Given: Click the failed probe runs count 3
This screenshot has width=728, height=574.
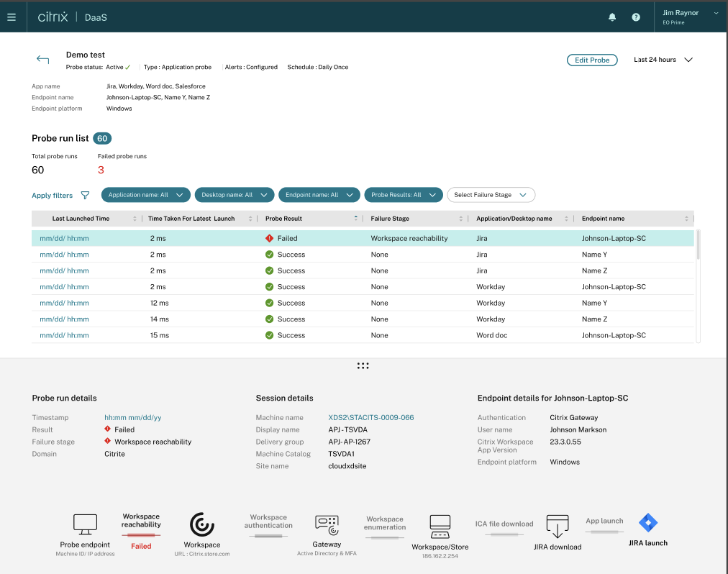Looking at the screenshot, I should pos(101,170).
